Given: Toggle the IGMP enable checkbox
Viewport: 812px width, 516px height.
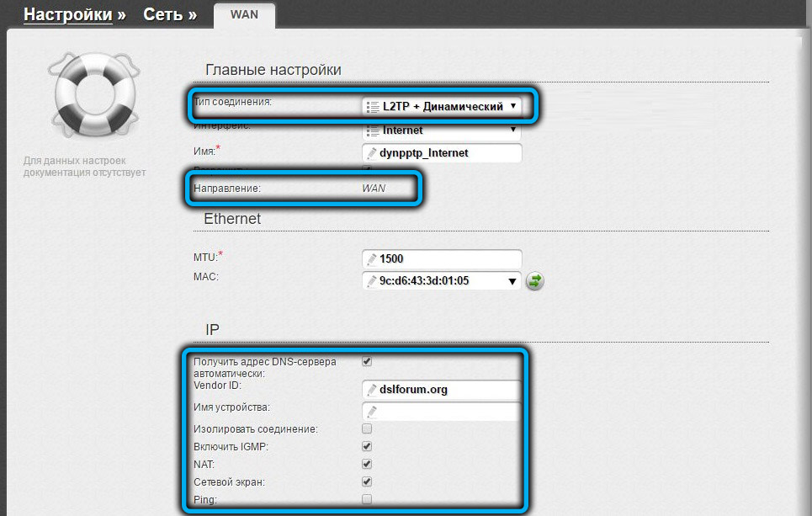Looking at the screenshot, I should click(366, 447).
